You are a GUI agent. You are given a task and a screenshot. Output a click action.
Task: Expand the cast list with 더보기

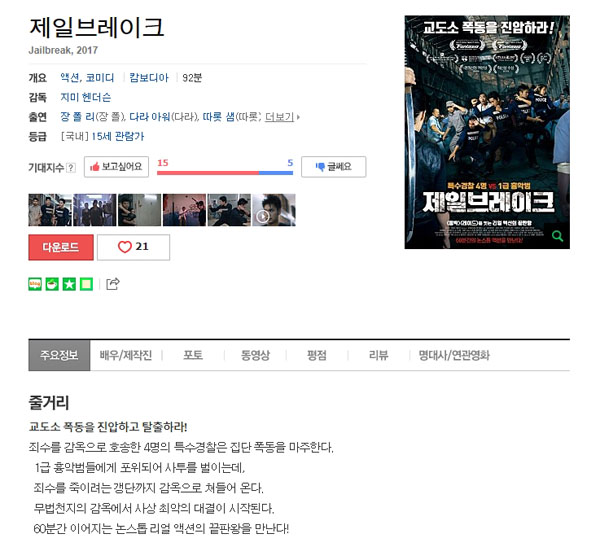(282, 117)
